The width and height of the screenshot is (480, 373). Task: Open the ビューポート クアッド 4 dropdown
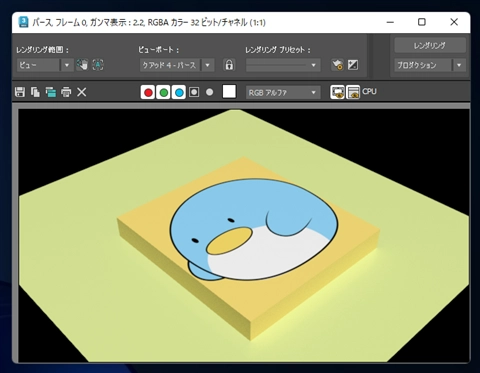click(x=177, y=65)
